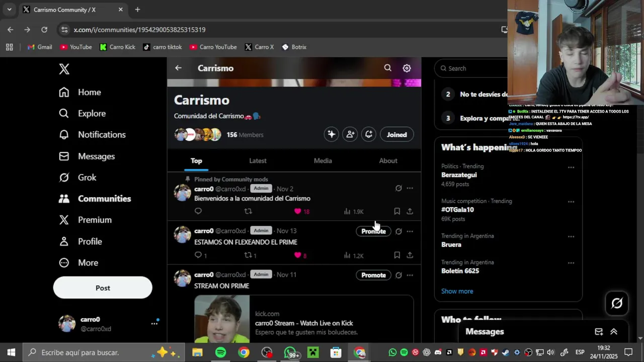Screen dimensions: 644x362
Task: Open more options on the Nov 2 post
Action: coord(410,188)
